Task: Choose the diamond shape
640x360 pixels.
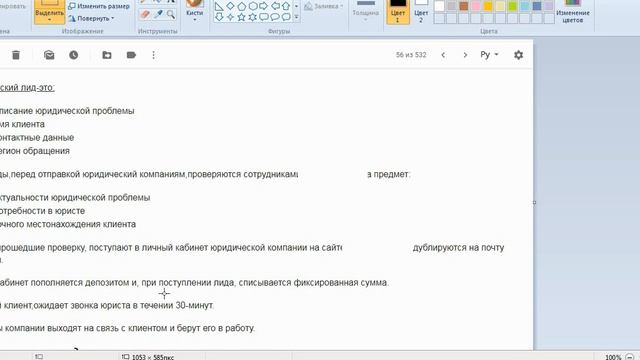Action: (231, 6)
